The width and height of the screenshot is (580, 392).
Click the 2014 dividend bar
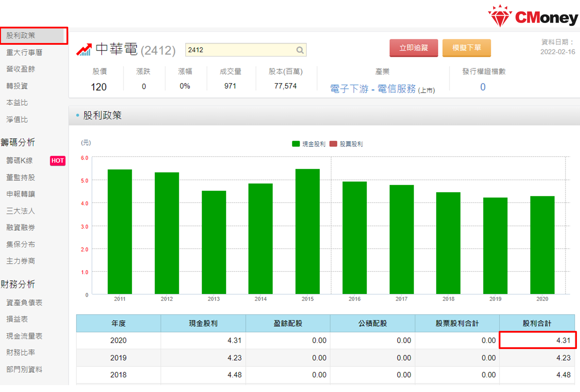coord(261,239)
